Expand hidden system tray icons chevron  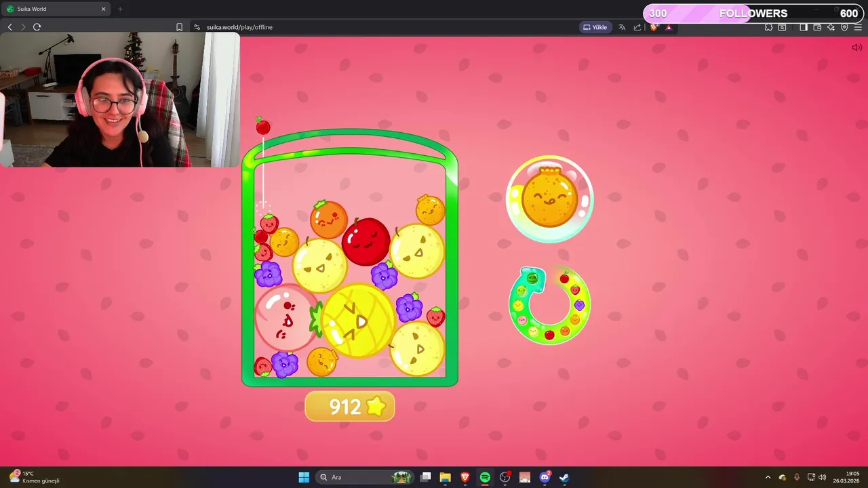click(768, 477)
